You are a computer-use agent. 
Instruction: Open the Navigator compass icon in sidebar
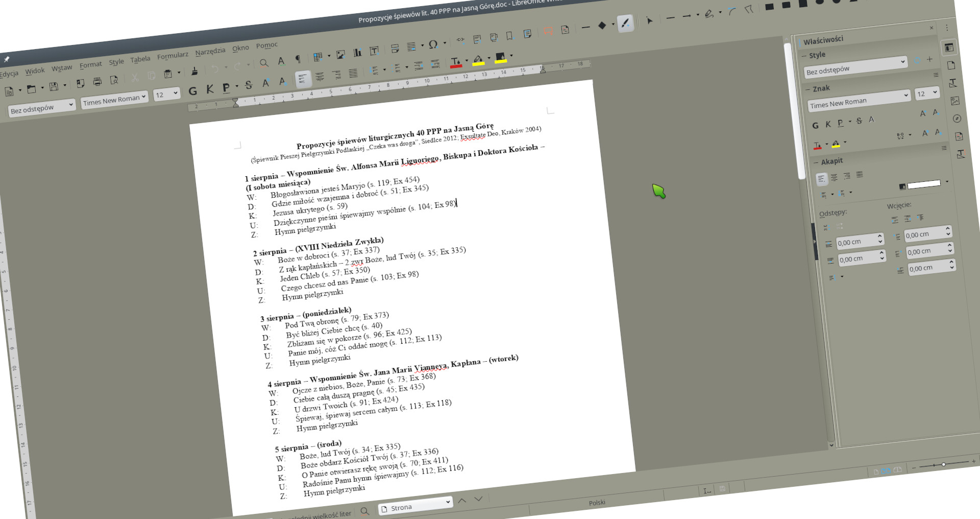[x=957, y=119]
